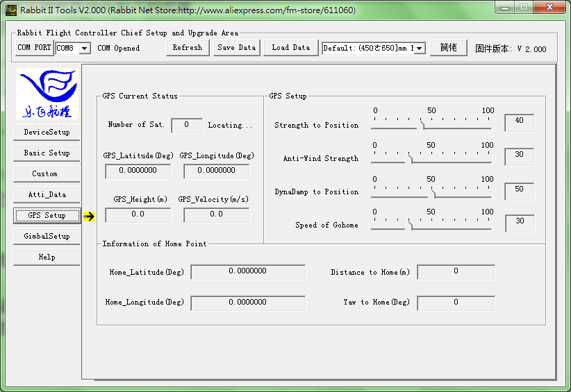Adjust Anti-Wind Strength slider
Viewport: 571px width, 392px height.
pos(410,159)
